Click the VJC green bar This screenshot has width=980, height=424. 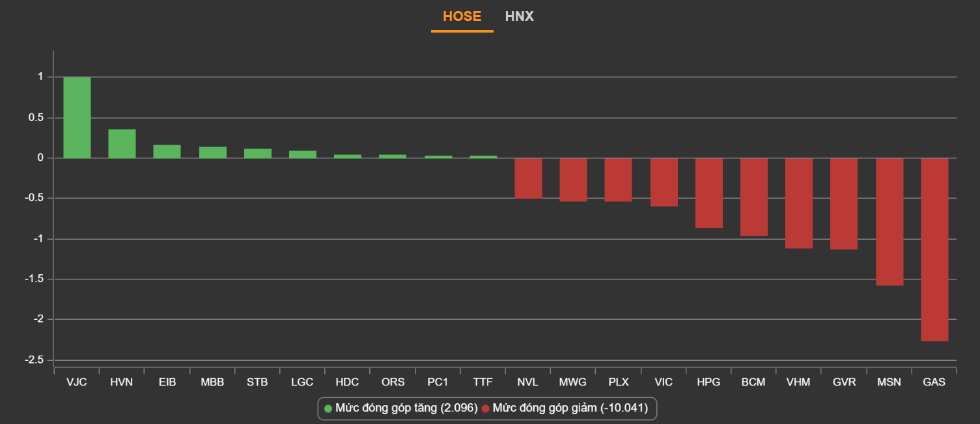tap(77, 118)
